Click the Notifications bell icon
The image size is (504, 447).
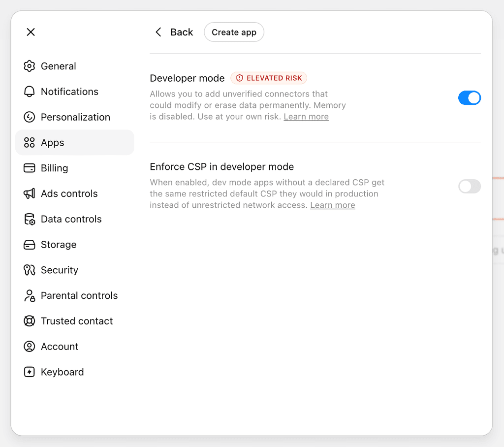tap(29, 92)
